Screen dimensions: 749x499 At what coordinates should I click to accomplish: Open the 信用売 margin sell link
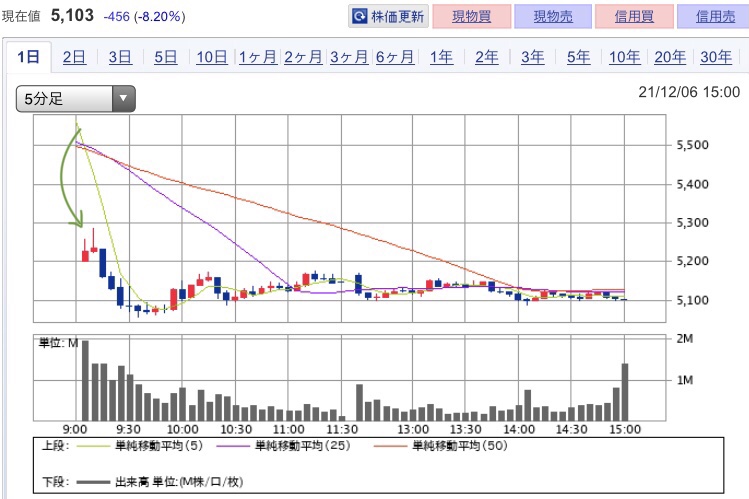pyautogui.click(x=715, y=17)
